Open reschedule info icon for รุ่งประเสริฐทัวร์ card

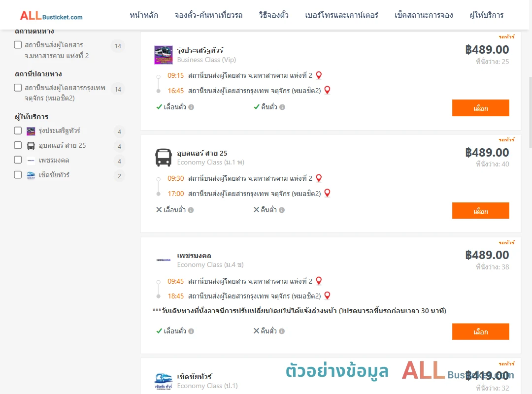click(x=191, y=107)
